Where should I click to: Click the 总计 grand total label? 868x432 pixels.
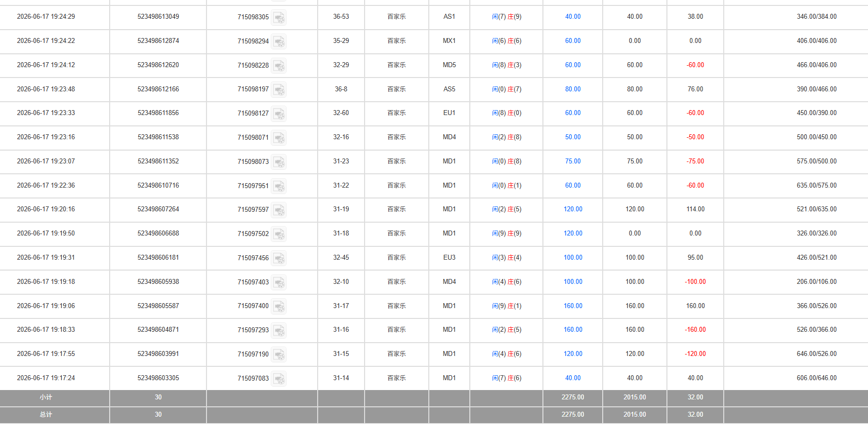46,415
